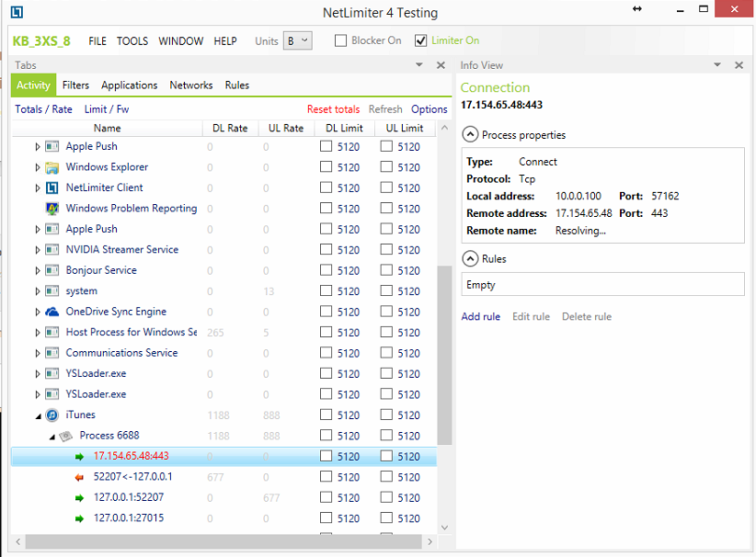Switch to the Filters tab
756x557 pixels.
[75, 85]
